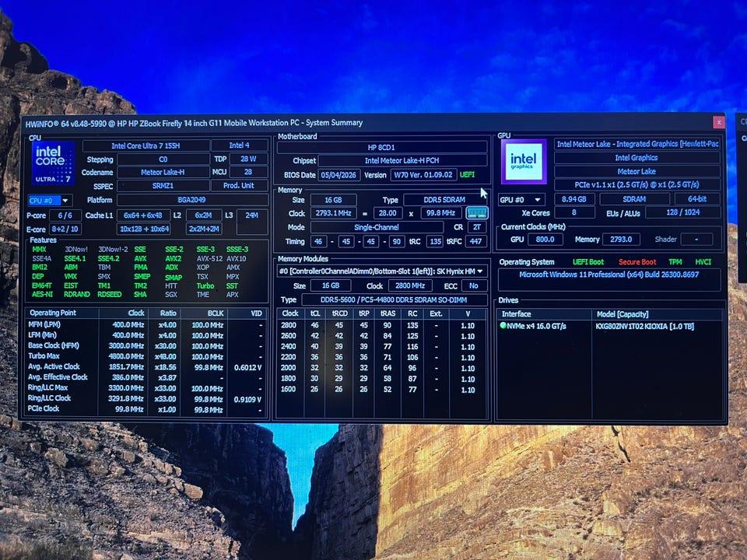Click the GPU clock 800.0 value
The height and width of the screenshot is (560, 747).
point(545,239)
